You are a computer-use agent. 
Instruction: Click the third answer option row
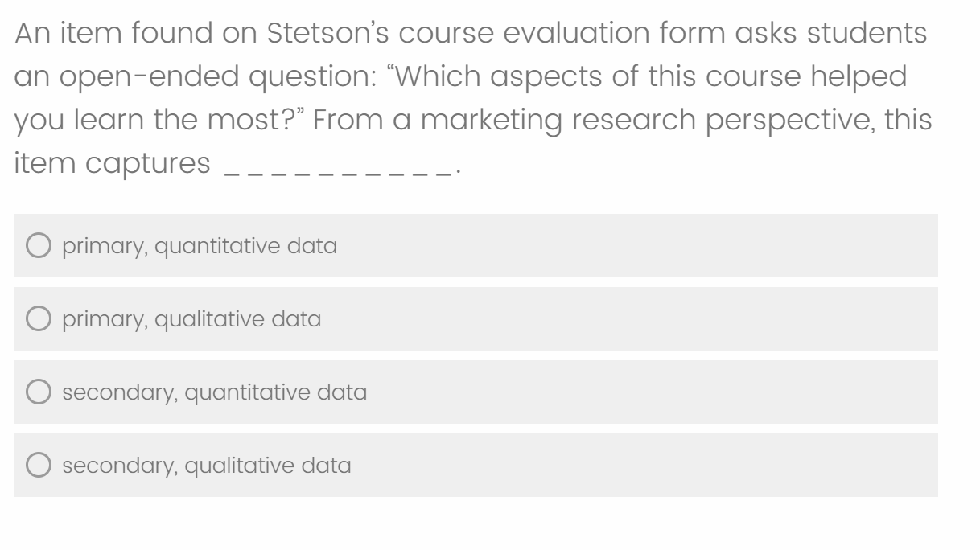click(x=475, y=390)
